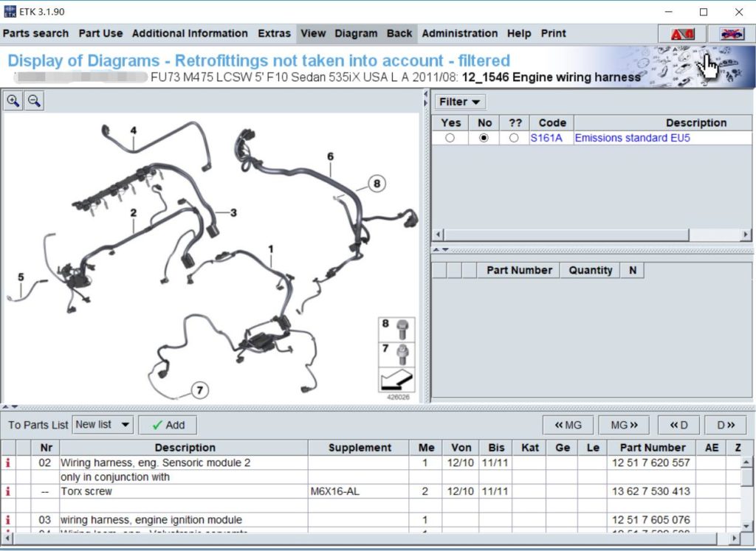Select the Yes radio button for S161A
This screenshot has height=551, width=756.
450,138
